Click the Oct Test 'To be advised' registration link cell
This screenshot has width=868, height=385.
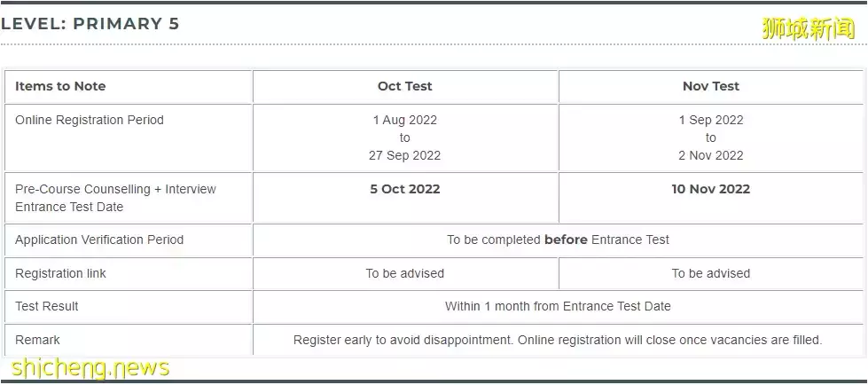404,273
